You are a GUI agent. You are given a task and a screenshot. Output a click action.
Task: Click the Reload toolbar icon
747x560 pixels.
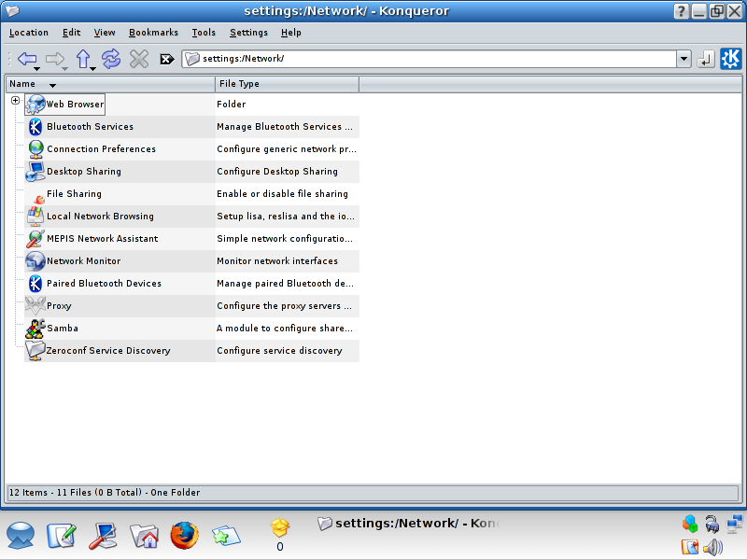coord(111,59)
